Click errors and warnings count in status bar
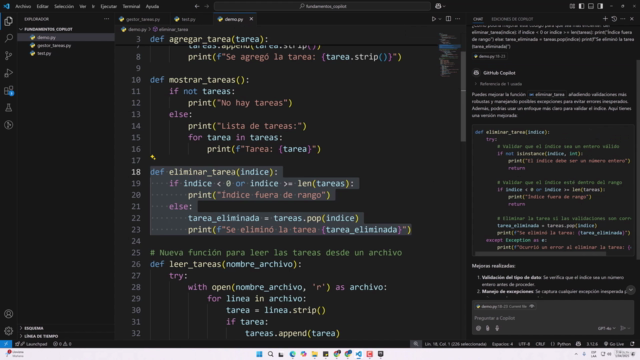The height and width of the screenshot is (360, 640). (x=62, y=344)
